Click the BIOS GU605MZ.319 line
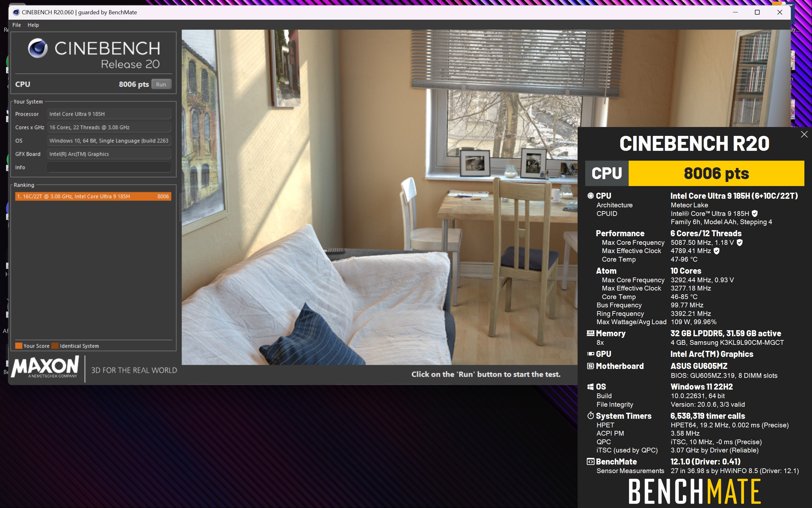This screenshot has width=812, height=508. pos(724,375)
